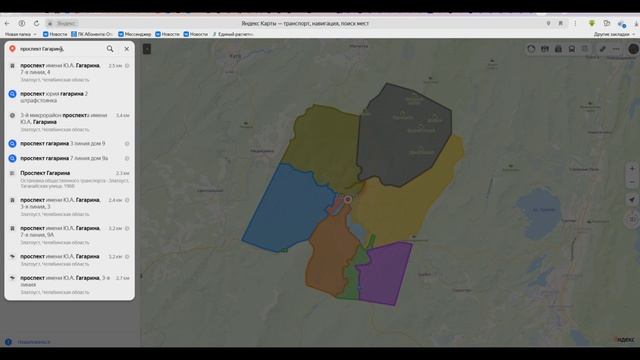Expand 'Другие закладки' dropdown
Viewport: 640px width, 360px height.
pyautogui.click(x=614, y=34)
